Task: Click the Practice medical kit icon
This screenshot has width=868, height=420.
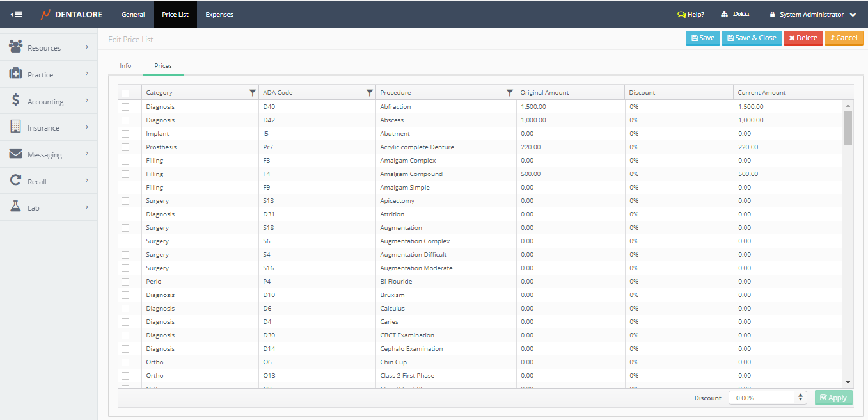Action: (16, 74)
